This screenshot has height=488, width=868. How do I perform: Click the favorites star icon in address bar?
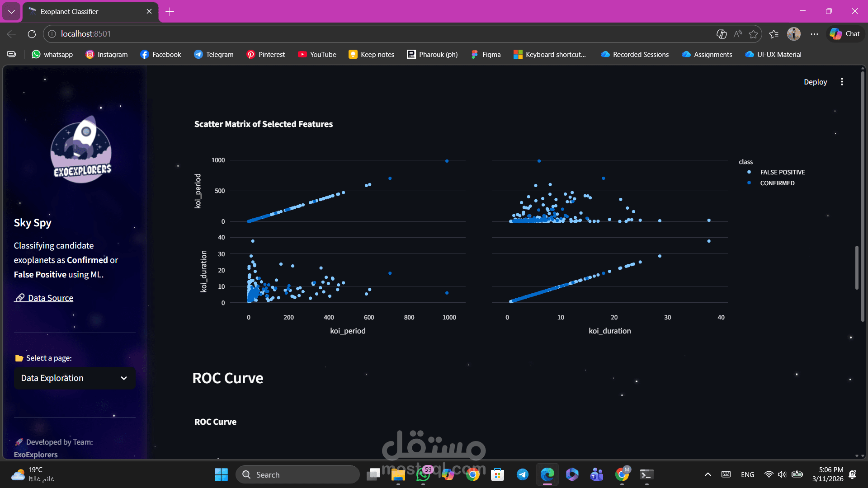(753, 34)
